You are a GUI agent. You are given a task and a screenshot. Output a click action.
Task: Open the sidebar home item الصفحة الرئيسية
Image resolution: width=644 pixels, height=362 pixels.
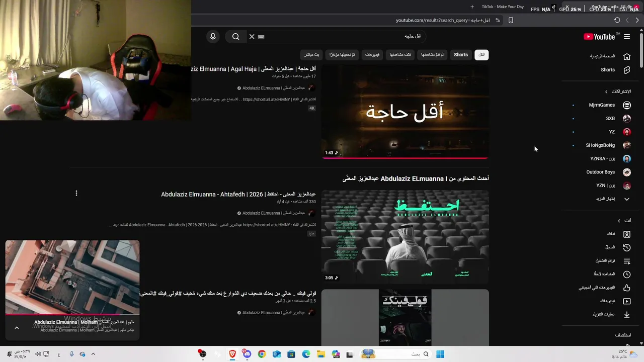point(610,56)
